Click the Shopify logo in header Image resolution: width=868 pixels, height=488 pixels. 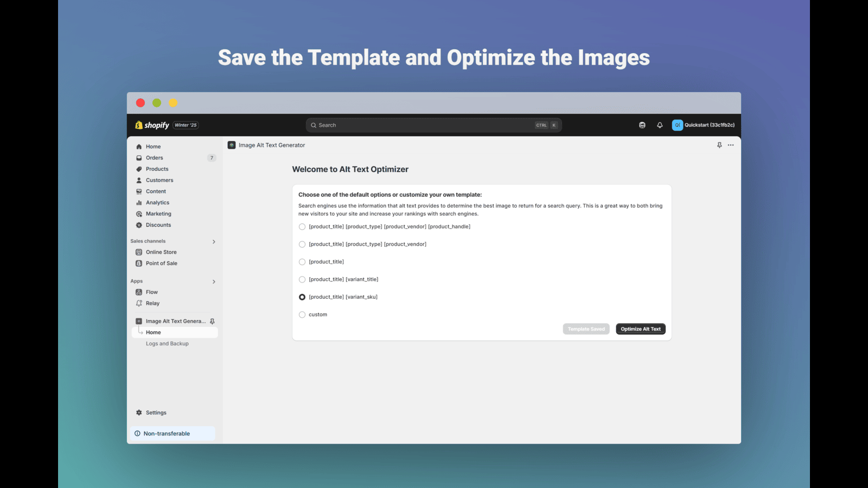(x=152, y=125)
